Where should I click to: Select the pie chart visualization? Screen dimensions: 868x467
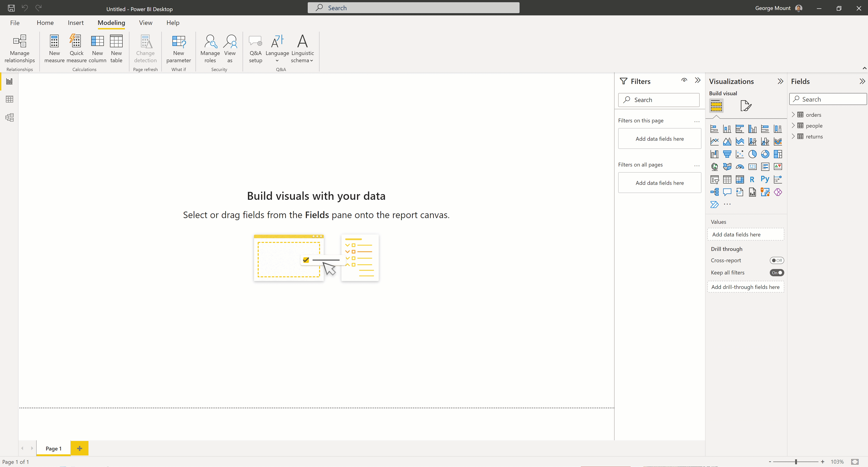pos(752,154)
